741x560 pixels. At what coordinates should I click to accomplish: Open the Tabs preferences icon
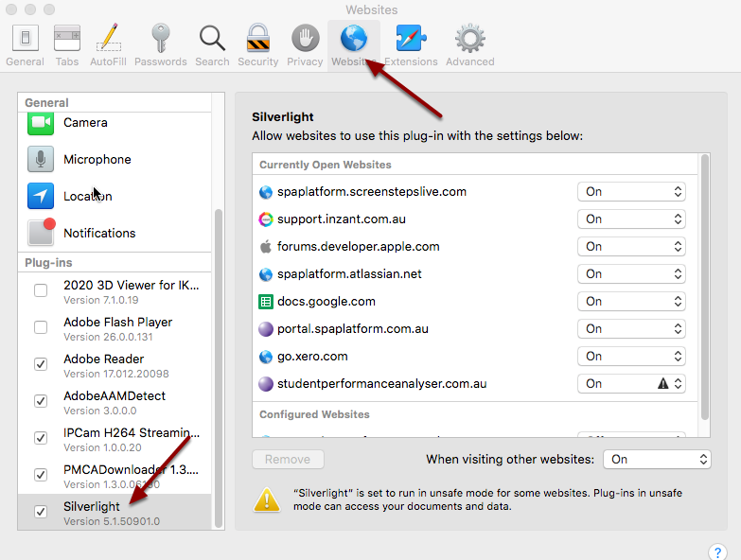67,38
